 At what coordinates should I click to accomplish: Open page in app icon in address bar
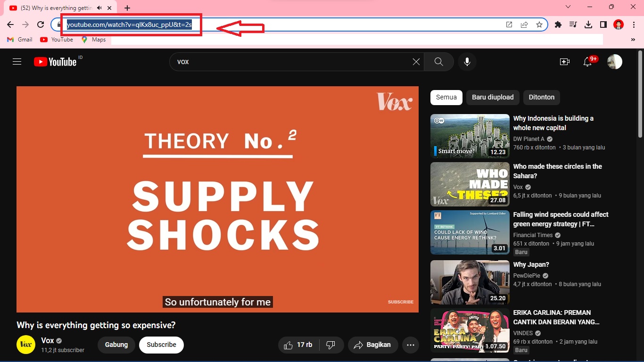point(509,25)
